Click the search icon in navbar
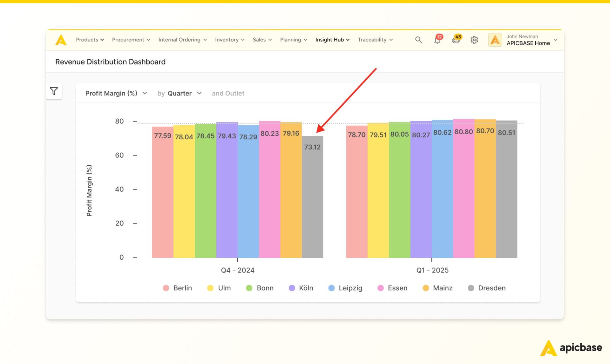This screenshot has width=610, height=364. click(417, 39)
